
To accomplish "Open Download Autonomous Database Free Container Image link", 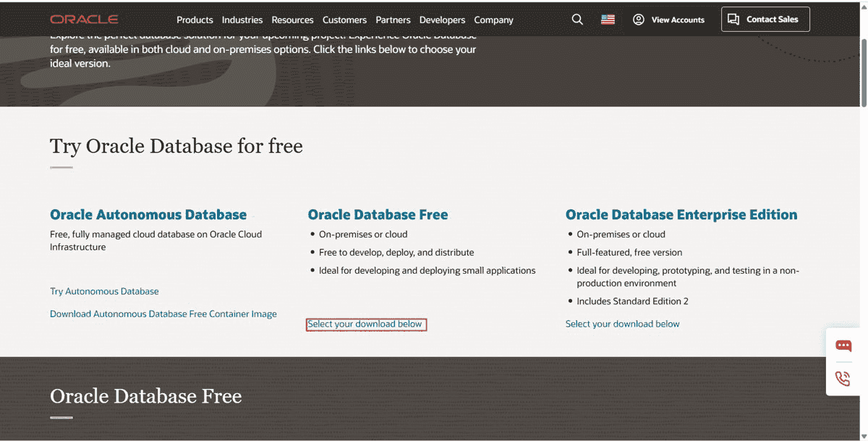I will tap(163, 314).
